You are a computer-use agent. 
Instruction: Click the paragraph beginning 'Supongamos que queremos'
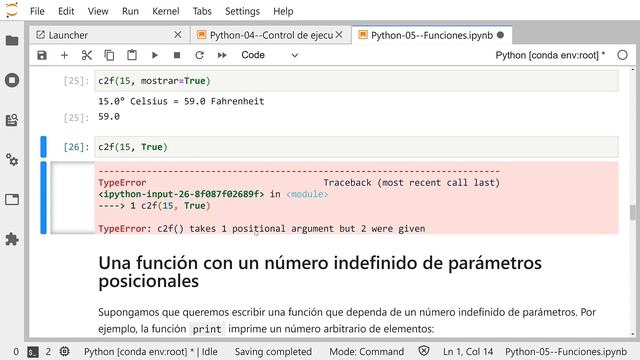click(x=347, y=320)
